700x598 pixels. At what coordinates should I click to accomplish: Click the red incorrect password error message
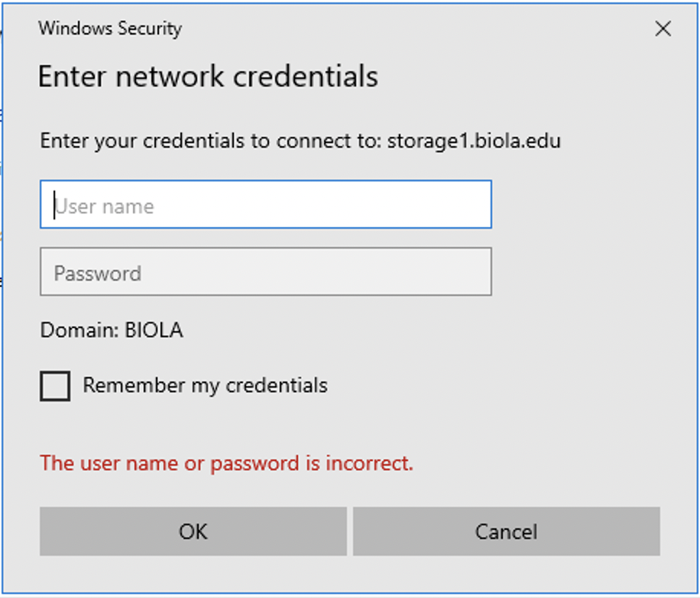pyautogui.click(x=227, y=463)
